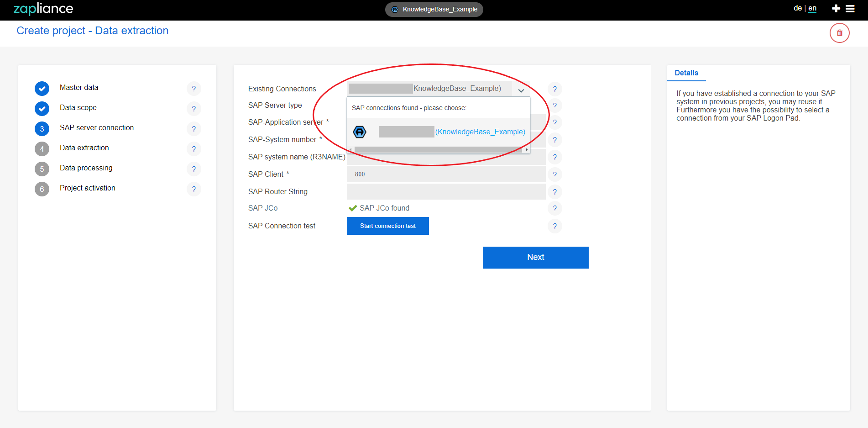Switch to the Details tab

pos(686,73)
